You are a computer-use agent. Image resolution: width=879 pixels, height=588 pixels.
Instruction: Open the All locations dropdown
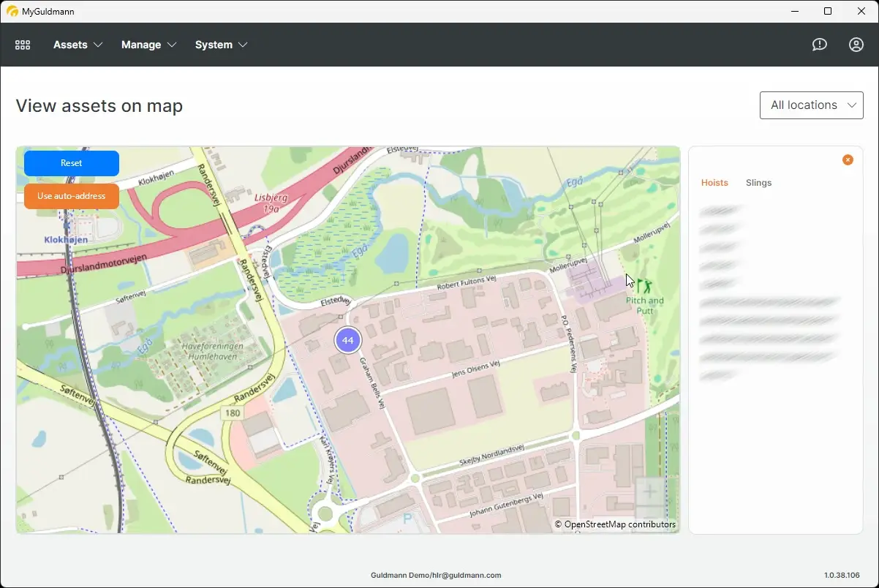pos(811,105)
